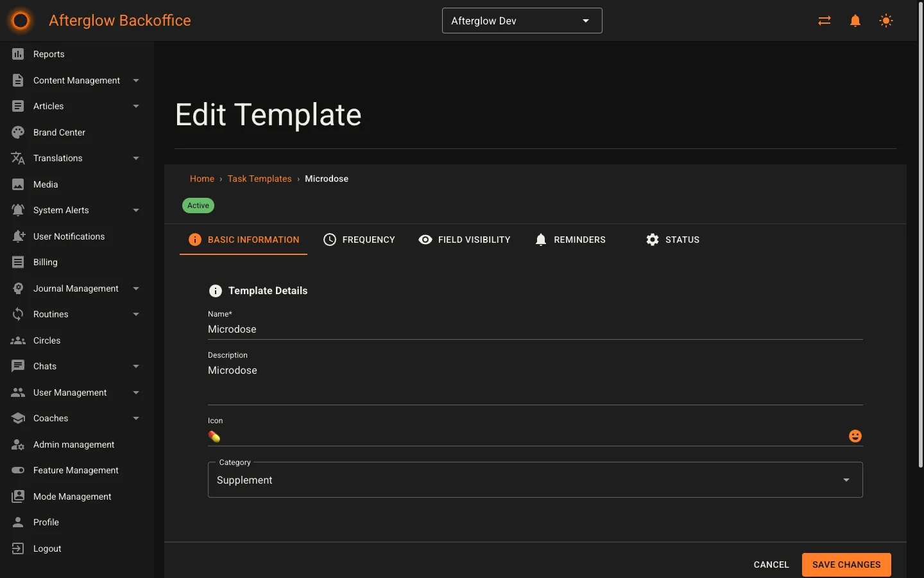The width and height of the screenshot is (924, 578).
Task: Open the Media sidebar icon
Action: pyautogui.click(x=18, y=184)
